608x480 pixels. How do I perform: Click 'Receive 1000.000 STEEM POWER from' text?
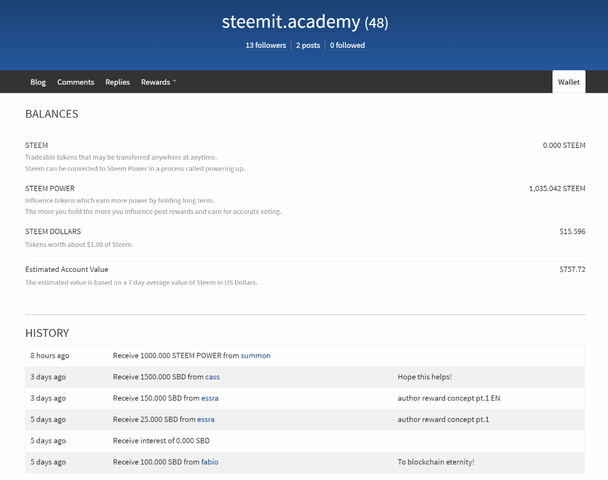[176, 356]
